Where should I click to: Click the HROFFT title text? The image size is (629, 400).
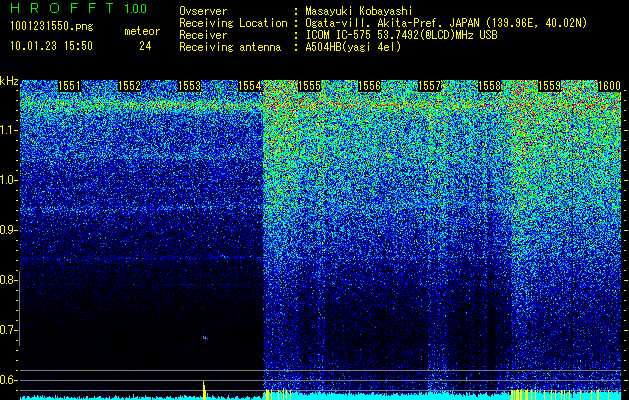click(62, 8)
